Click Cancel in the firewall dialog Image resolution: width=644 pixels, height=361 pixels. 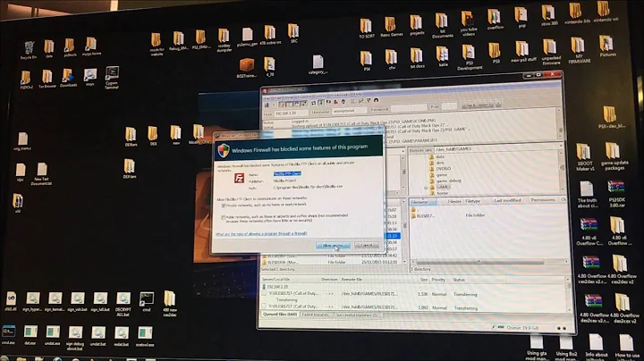(367, 246)
